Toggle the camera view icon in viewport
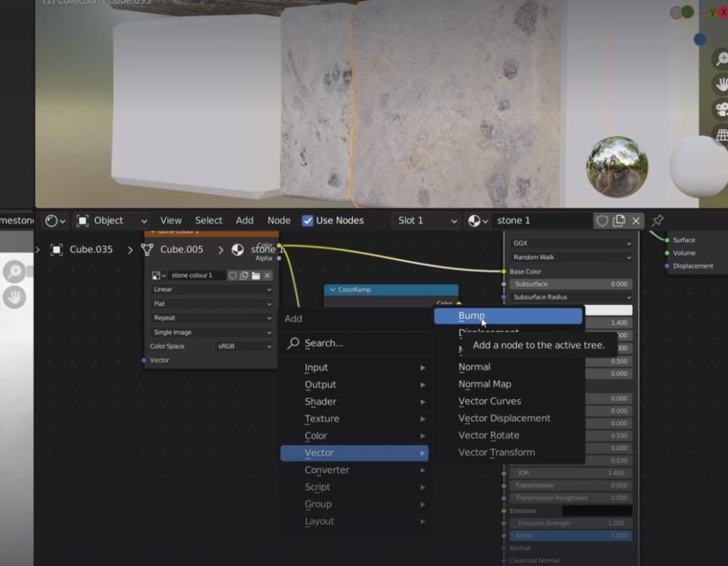The width and height of the screenshot is (728, 566). coord(721,110)
